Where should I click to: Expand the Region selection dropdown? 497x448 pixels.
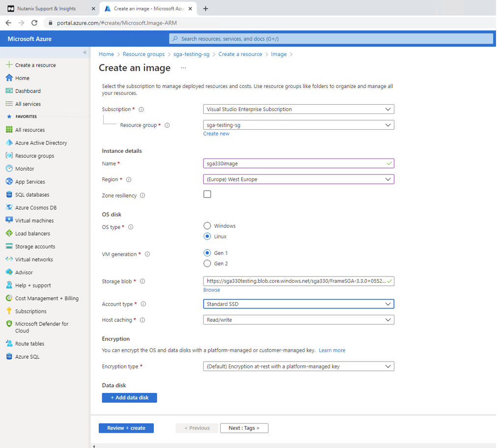tap(298, 179)
